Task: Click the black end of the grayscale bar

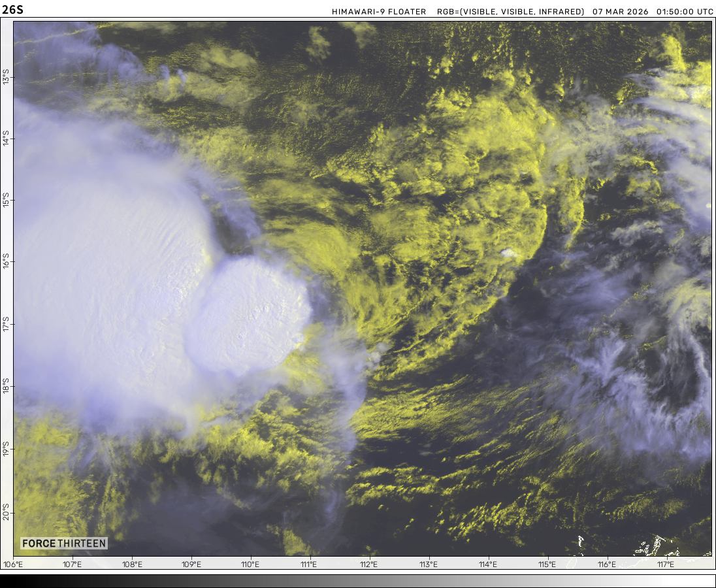Action: tap(8, 581)
